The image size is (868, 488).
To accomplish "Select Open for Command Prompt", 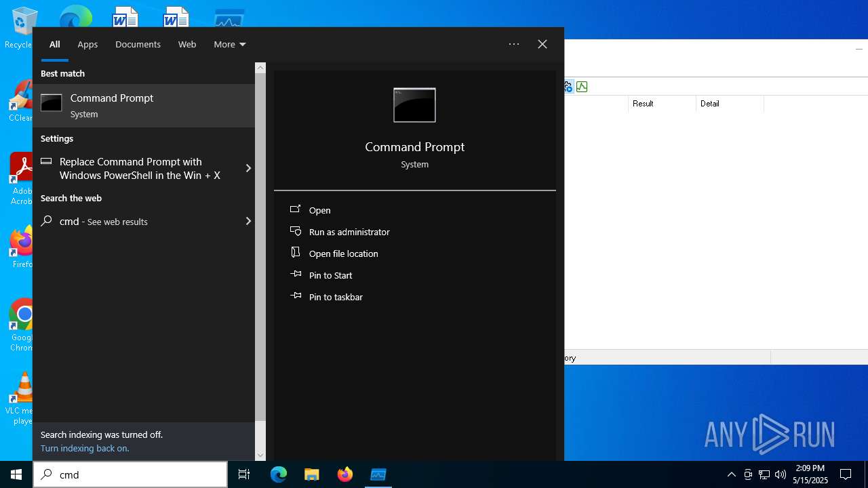I will coord(319,210).
